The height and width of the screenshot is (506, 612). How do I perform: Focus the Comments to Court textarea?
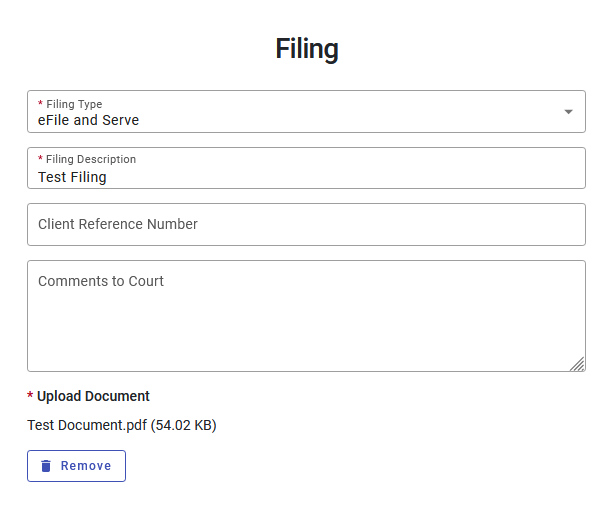306,316
